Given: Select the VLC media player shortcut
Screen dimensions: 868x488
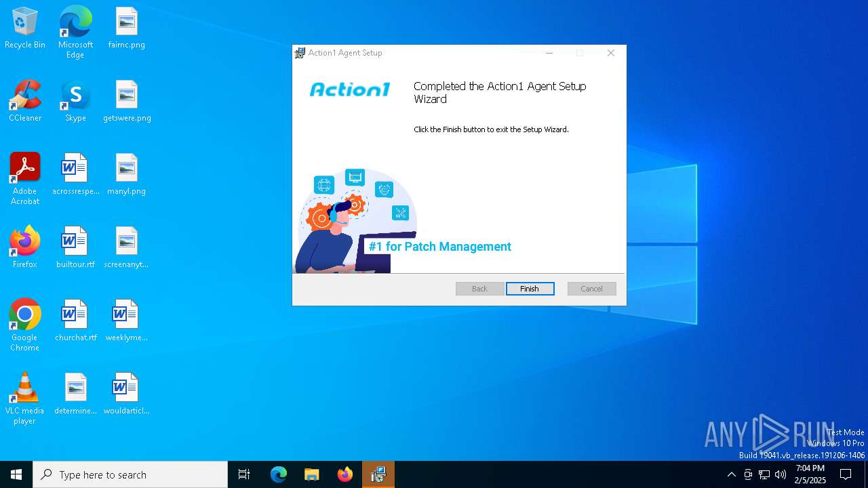Looking at the screenshot, I should (25, 399).
